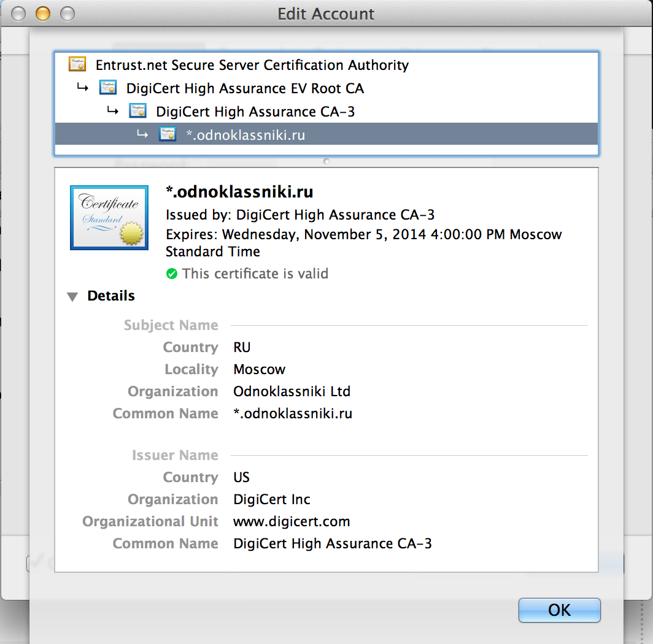
Task: Minimize the Edit Account window
Action: 43,13
